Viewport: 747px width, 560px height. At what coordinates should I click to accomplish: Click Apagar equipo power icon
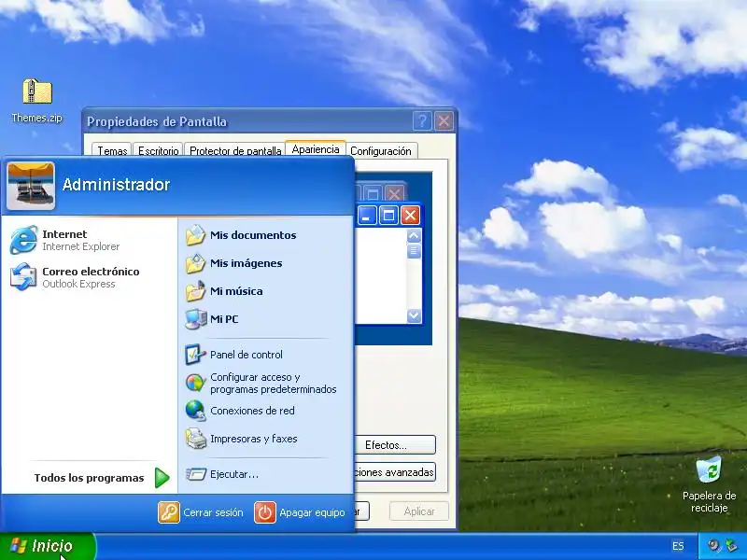click(x=265, y=512)
